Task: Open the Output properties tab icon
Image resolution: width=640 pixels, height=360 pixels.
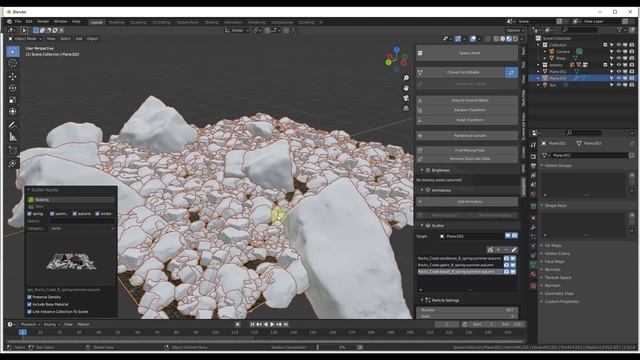Action: coord(533,166)
